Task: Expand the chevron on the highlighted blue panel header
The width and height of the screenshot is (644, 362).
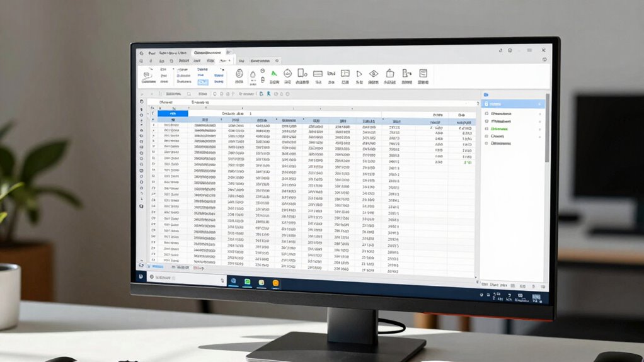Action: pyautogui.click(x=539, y=104)
